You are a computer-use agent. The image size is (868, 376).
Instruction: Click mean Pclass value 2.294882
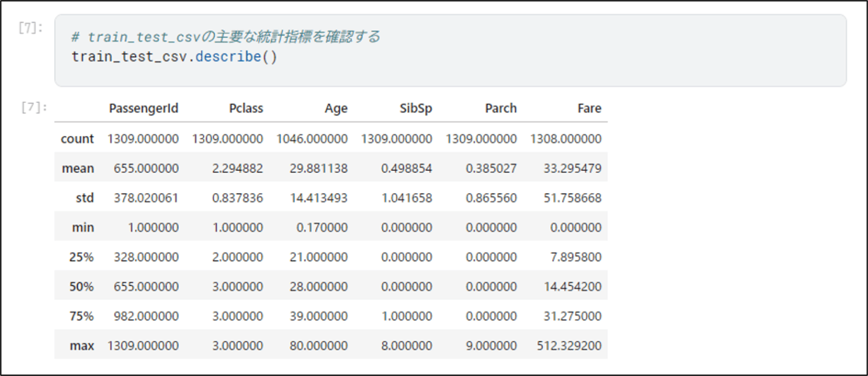click(x=238, y=168)
